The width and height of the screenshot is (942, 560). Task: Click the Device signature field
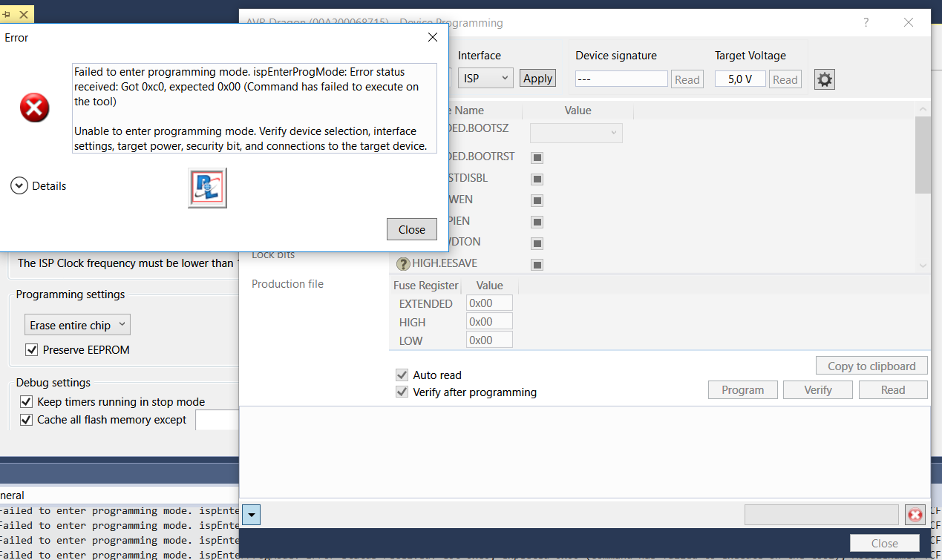621,79
